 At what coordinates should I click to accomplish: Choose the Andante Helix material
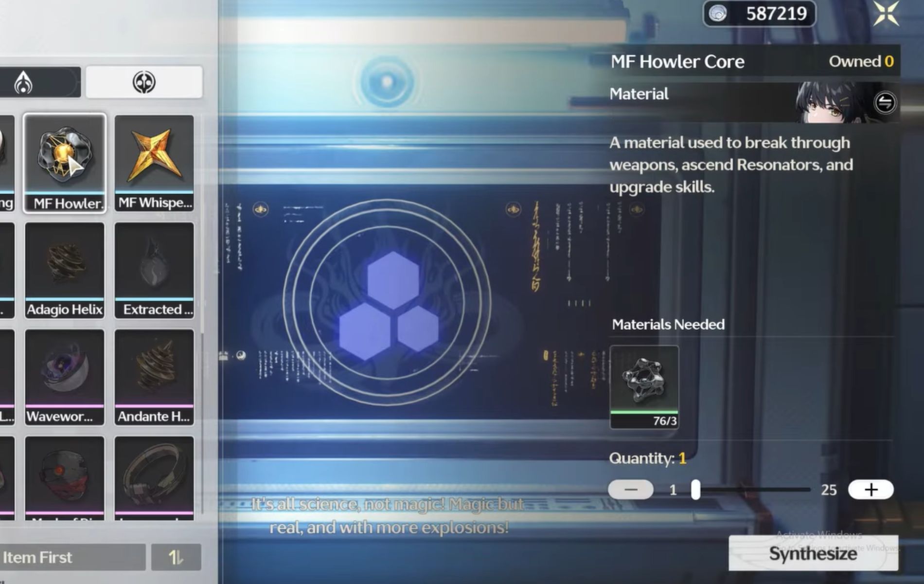click(154, 377)
